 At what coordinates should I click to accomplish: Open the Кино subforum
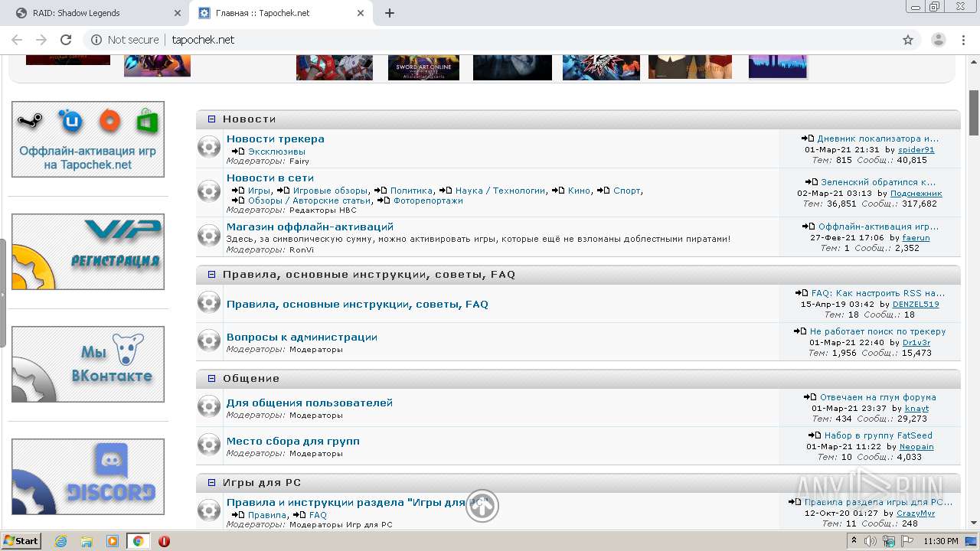tap(579, 191)
